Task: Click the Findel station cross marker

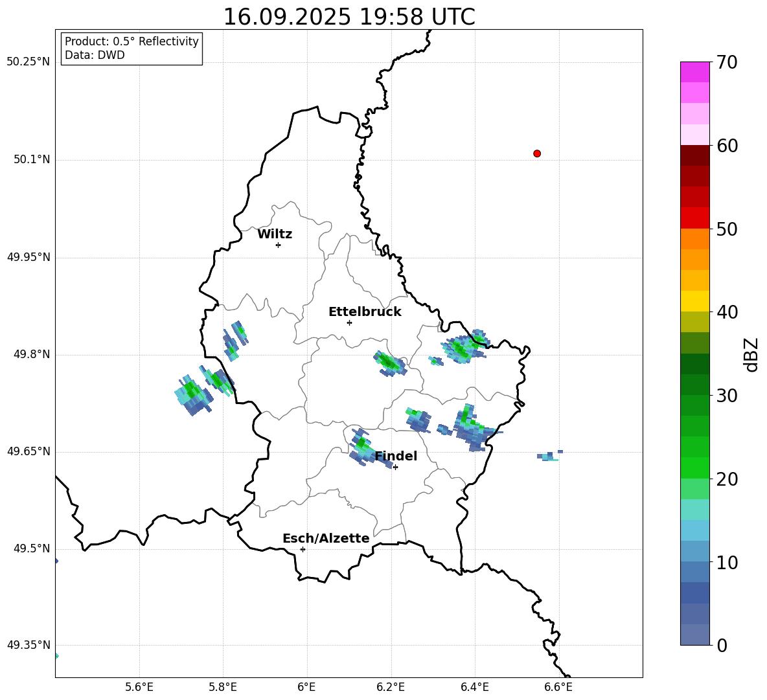Action: [x=395, y=468]
